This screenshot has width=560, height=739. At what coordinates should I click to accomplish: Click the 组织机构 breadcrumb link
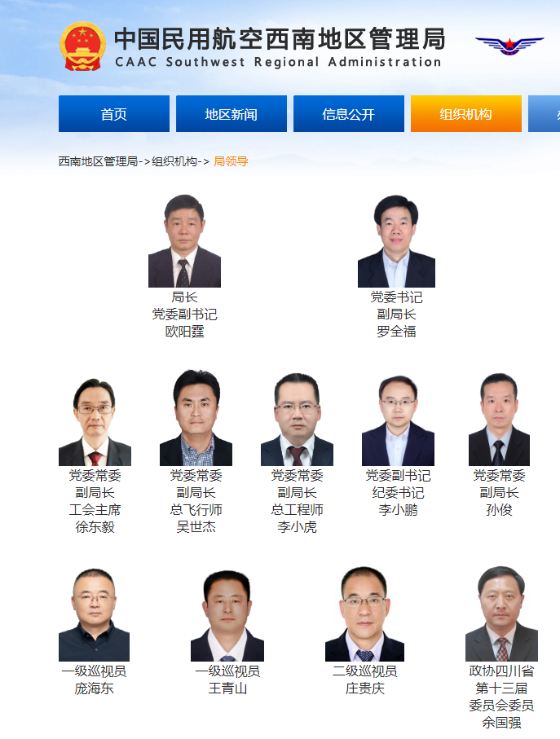[x=174, y=161]
